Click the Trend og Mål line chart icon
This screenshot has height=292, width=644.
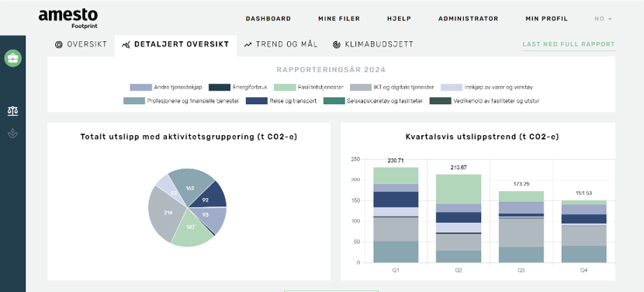[x=248, y=44]
